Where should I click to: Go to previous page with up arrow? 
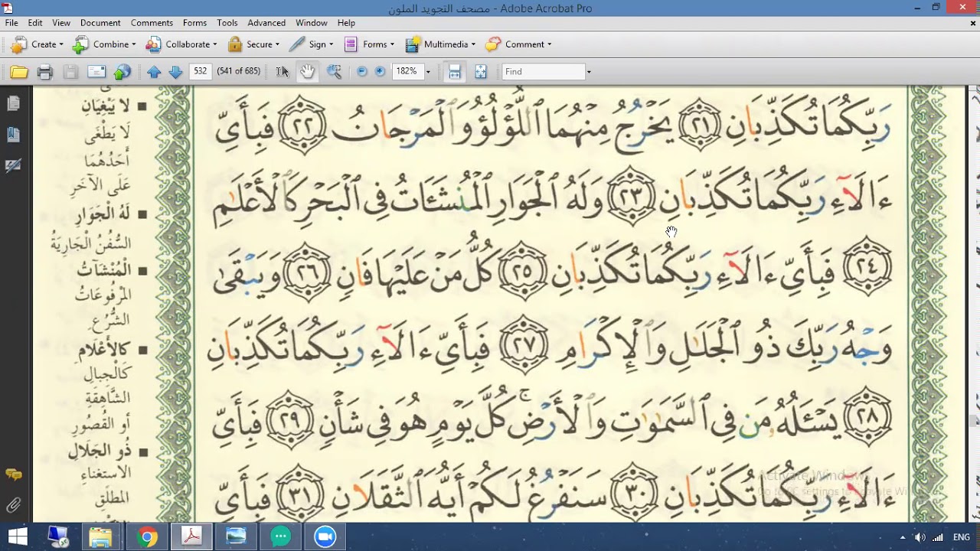(x=154, y=72)
